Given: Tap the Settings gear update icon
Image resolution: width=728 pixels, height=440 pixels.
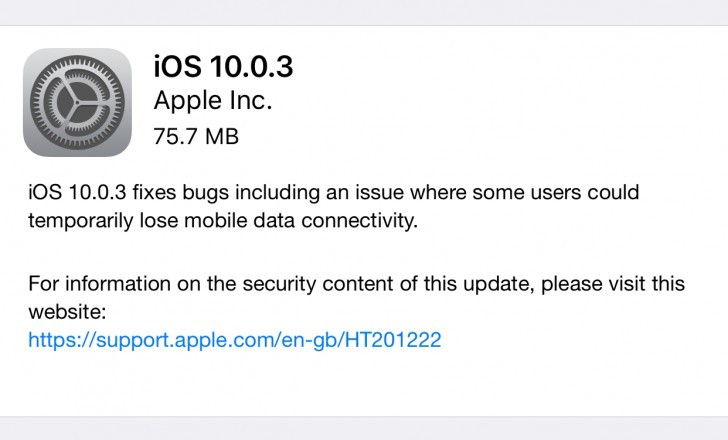Looking at the screenshot, I should point(77,102).
